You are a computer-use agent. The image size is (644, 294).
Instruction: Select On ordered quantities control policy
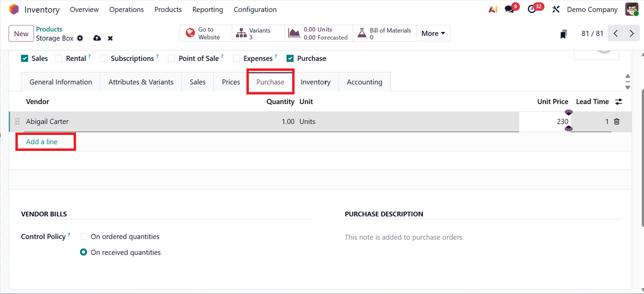click(x=83, y=236)
